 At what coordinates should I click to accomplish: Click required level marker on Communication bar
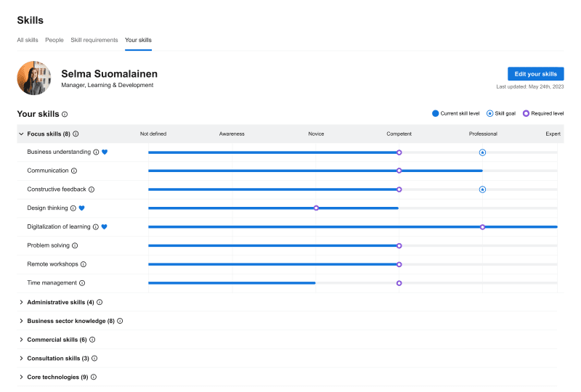399,171
